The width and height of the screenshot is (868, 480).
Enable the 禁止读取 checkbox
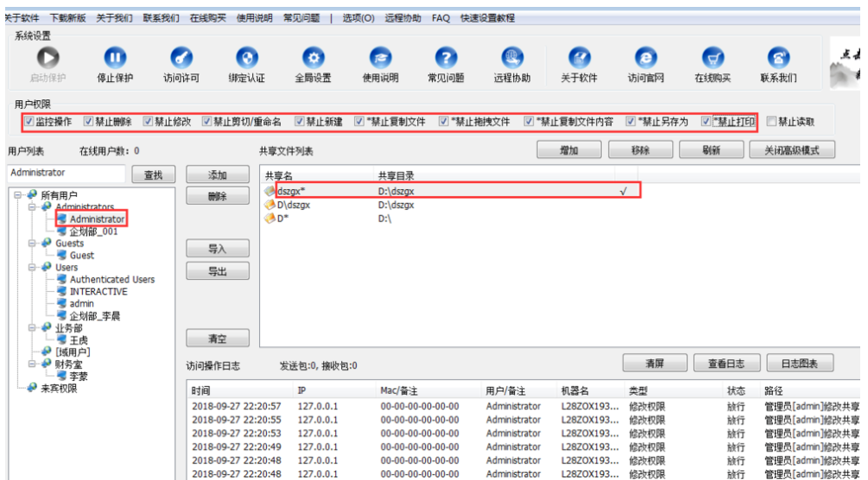[x=771, y=121]
